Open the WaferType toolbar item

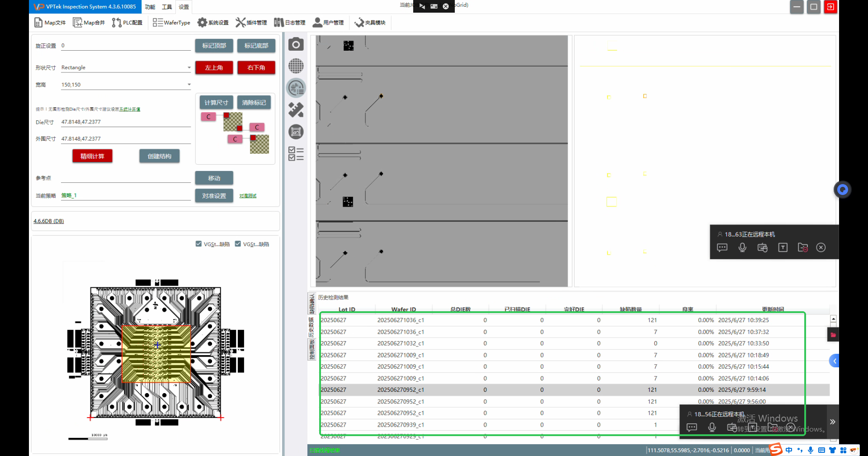pyautogui.click(x=171, y=22)
